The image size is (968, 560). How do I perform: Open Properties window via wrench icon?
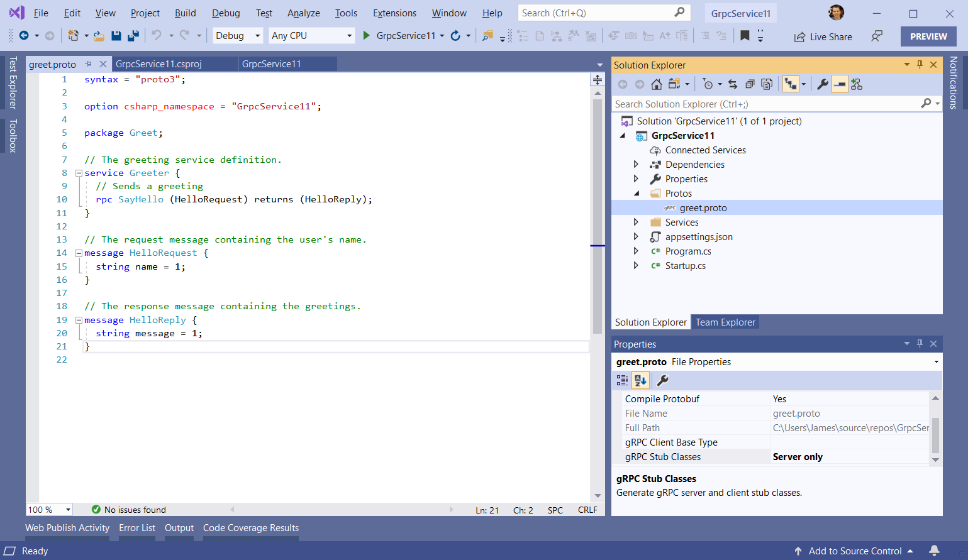point(823,84)
